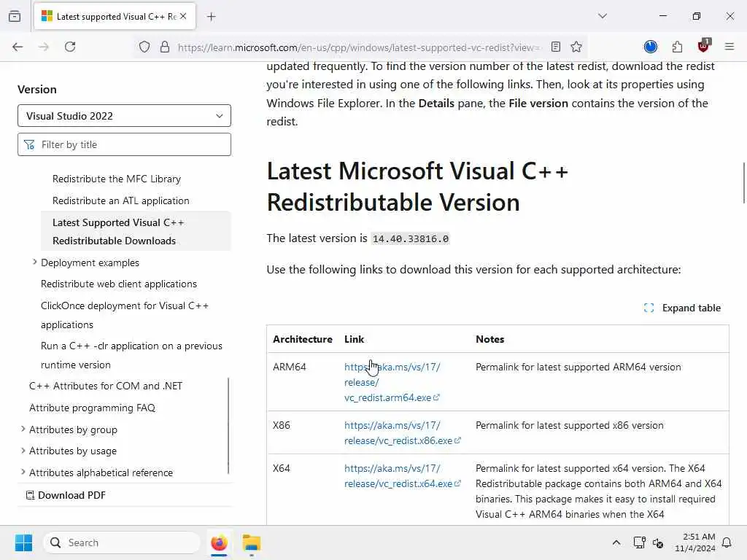
Task: Bookmark this page with the star
Action: (x=576, y=47)
